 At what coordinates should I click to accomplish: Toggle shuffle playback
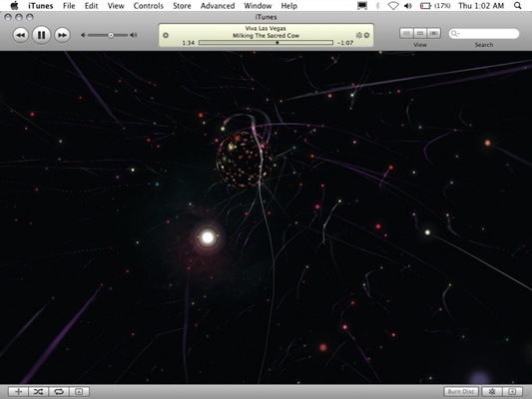tap(38, 392)
